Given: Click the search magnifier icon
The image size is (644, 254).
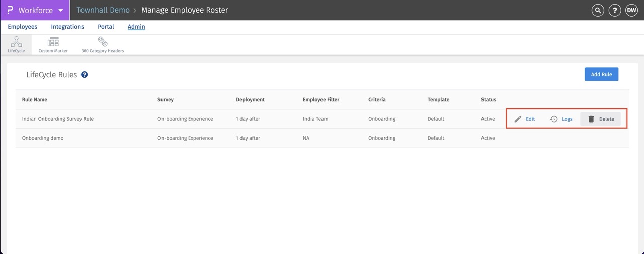Looking at the screenshot, I should pyautogui.click(x=598, y=10).
